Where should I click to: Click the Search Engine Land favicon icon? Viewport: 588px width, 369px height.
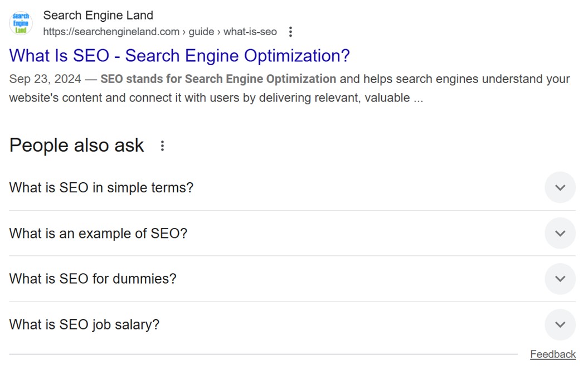21,22
